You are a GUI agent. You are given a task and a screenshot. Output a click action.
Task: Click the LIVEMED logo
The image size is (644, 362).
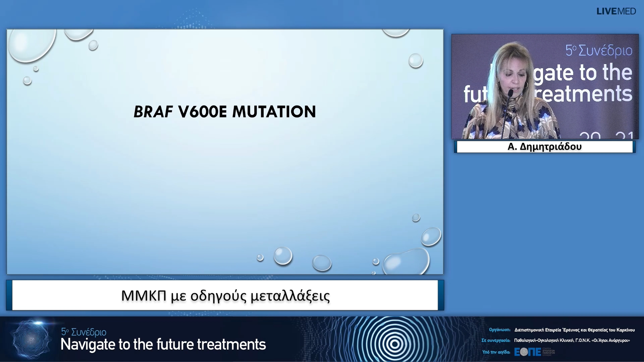coord(616,11)
